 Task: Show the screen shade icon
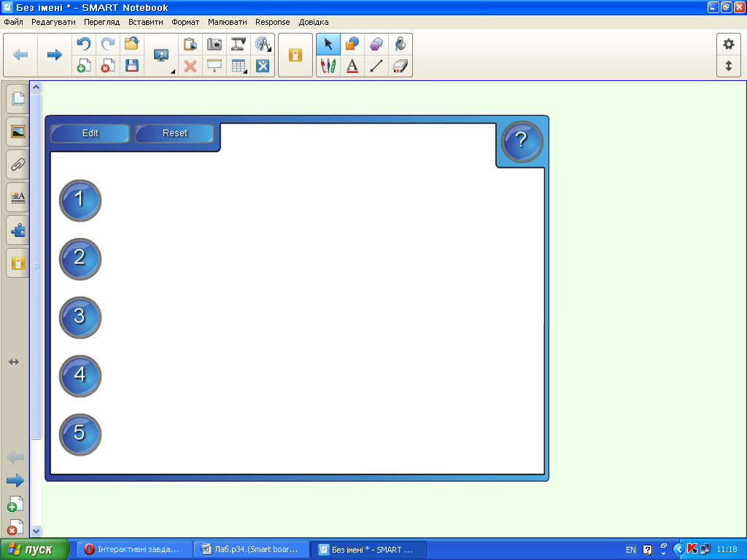(x=214, y=66)
